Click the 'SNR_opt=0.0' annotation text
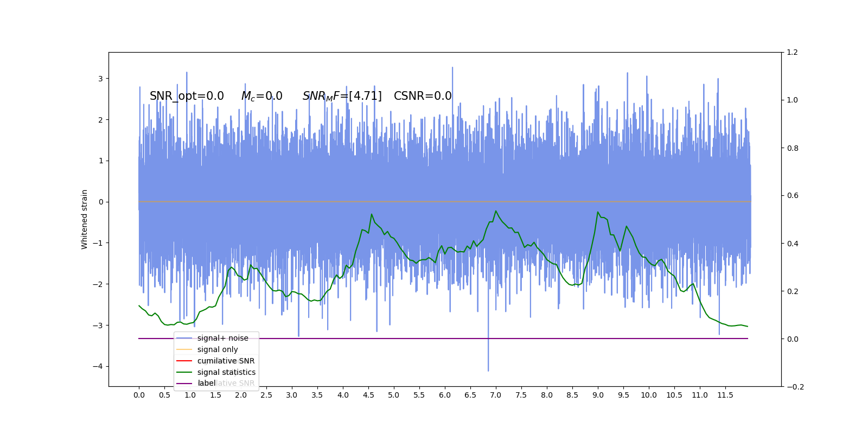The height and width of the screenshot is (434, 868). point(187,96)
